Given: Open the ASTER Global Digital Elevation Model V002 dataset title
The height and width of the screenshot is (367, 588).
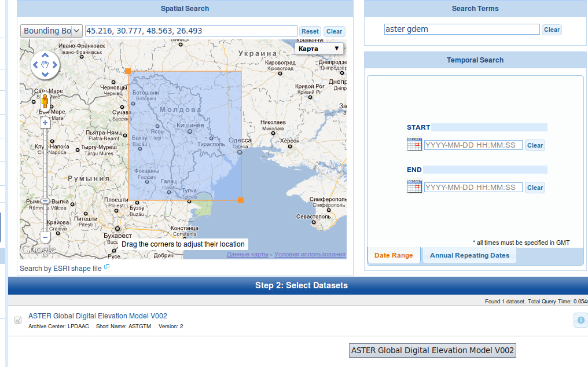Looking at the screenshot, I should tap(98, 316).
